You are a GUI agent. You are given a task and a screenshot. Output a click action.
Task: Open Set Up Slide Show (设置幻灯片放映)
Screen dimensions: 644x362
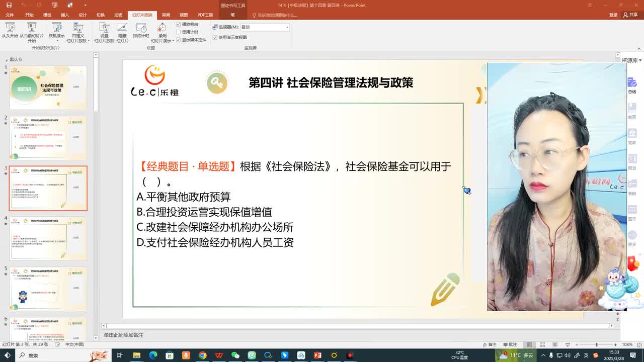pyautogui.click(x=104, y=33)
